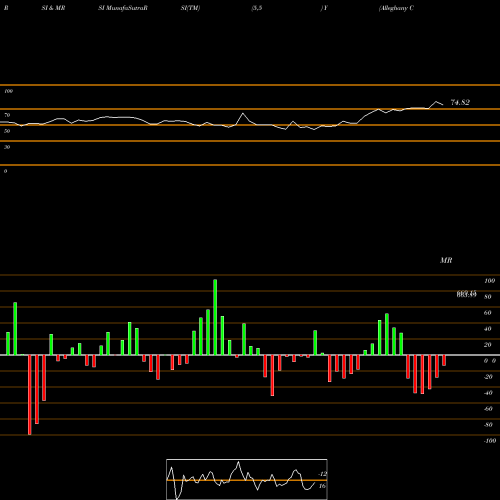This screenshot has height=500, width=500.
Task: Click the 40 label on MR axis
Action: (488, 329)
